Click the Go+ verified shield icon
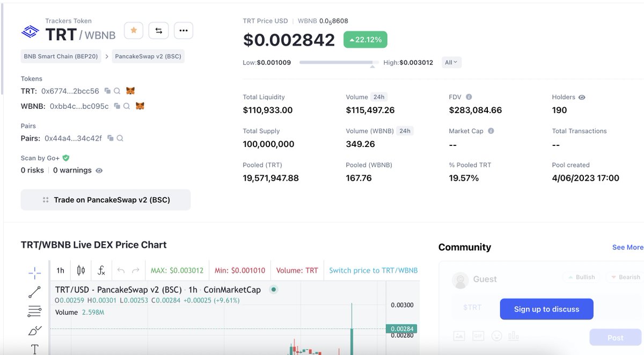 tap(66, 158)
